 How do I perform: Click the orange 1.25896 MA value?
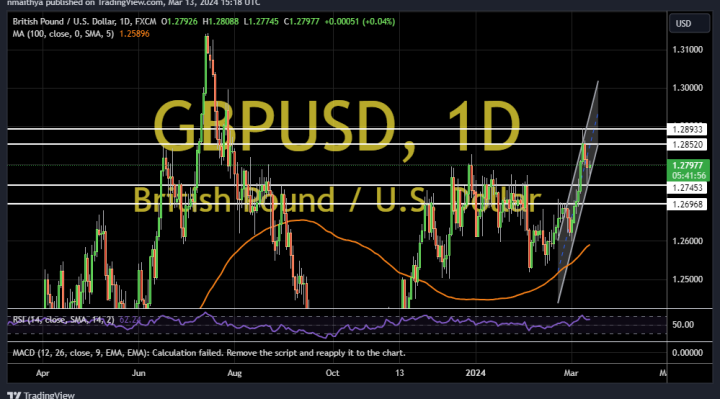click(134, 34)
